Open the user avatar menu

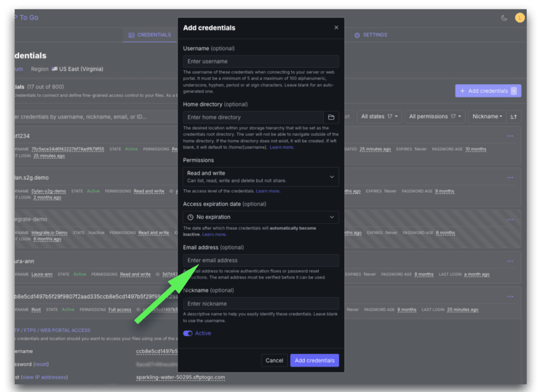click(520, 18)
